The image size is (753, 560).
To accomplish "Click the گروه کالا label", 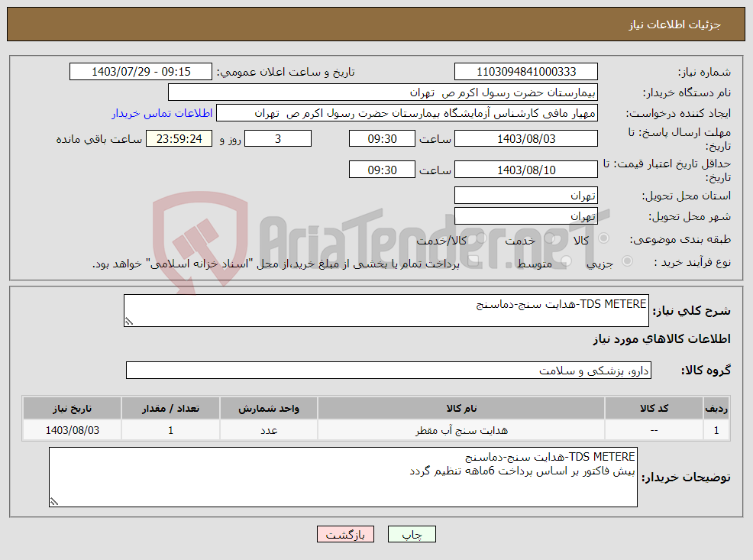I will click(706, 371).
